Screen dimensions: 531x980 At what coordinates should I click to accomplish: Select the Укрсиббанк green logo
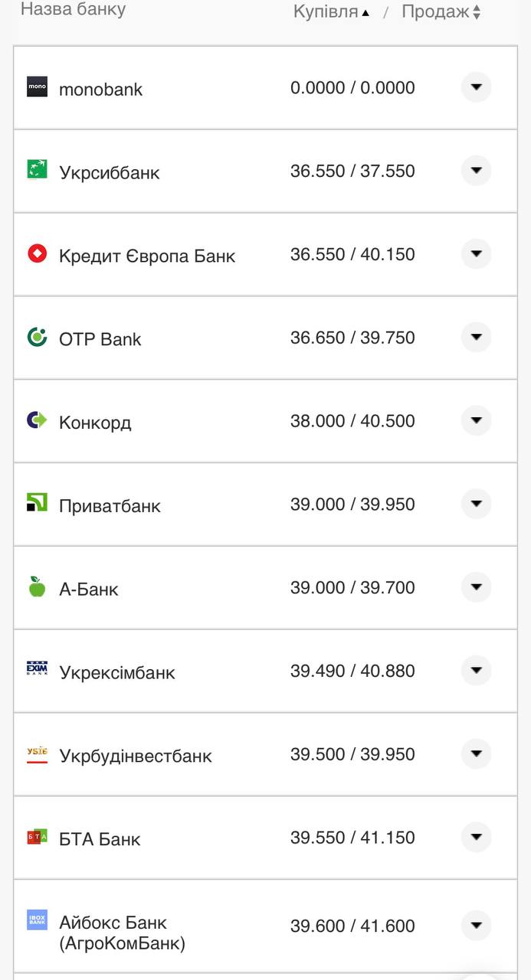[36, 171]
